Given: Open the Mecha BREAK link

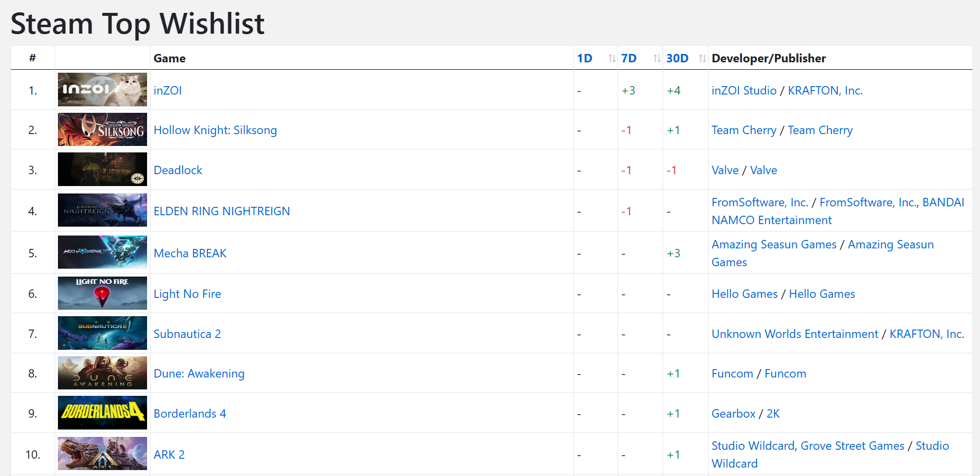Looking at the screenshot, I should click(x=190, y=253).
